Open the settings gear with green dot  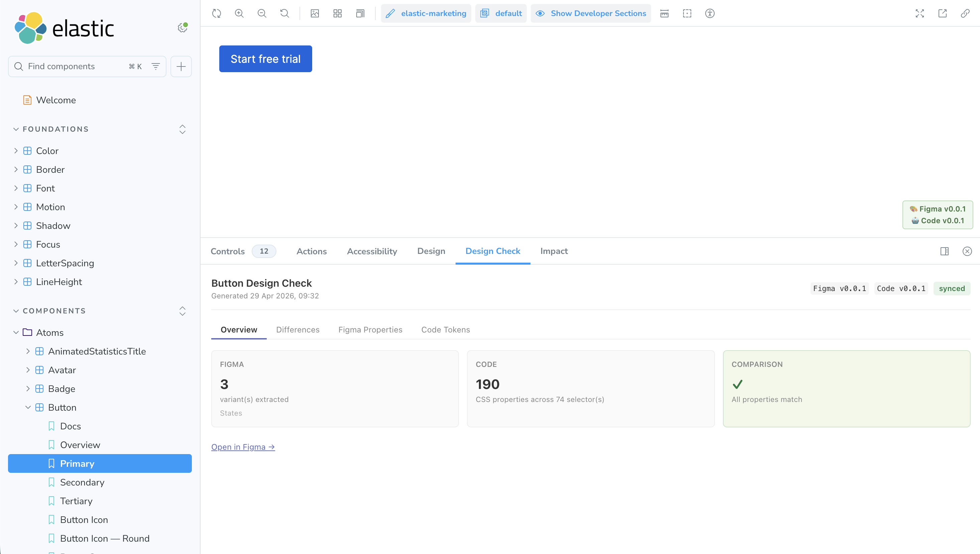[x=183, y=28]
